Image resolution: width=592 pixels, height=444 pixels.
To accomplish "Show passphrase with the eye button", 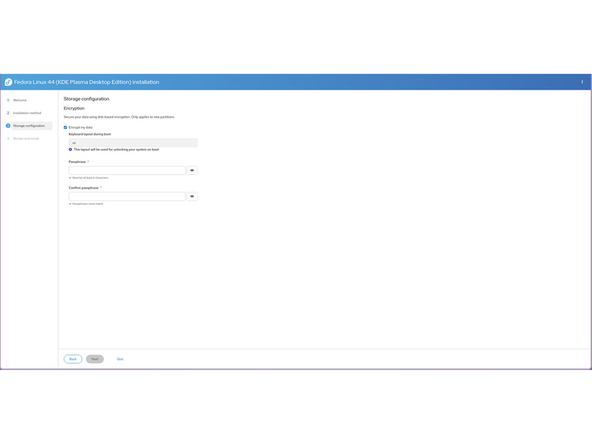I will pyautogui.click(x=192, y=170).
